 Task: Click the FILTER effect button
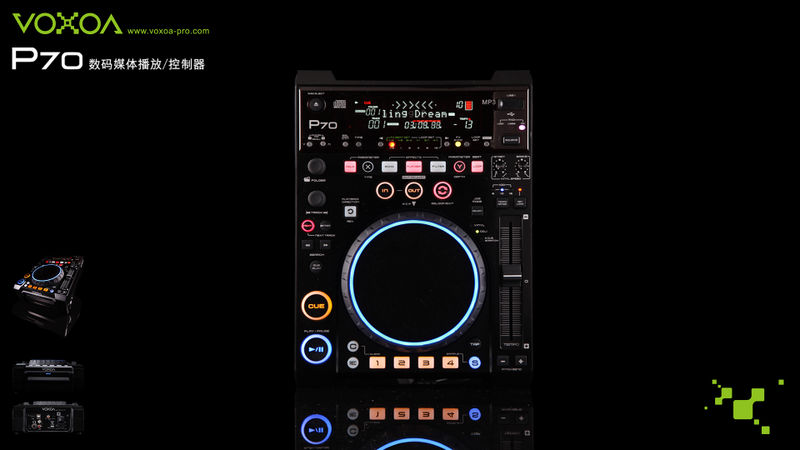pos(438,167)
